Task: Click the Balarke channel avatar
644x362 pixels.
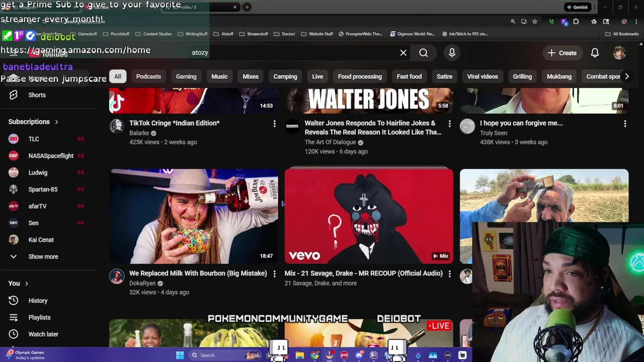Action: click(x=117, y=126)
